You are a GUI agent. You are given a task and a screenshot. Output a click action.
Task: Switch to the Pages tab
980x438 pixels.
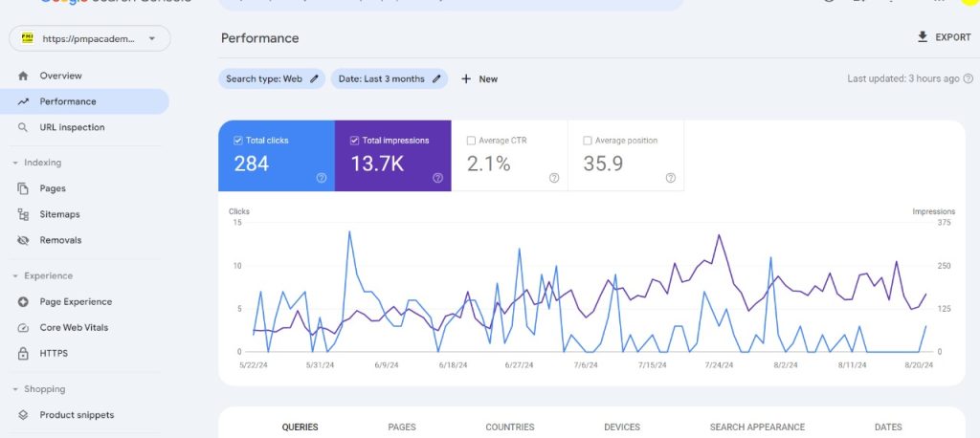(402, 427)
